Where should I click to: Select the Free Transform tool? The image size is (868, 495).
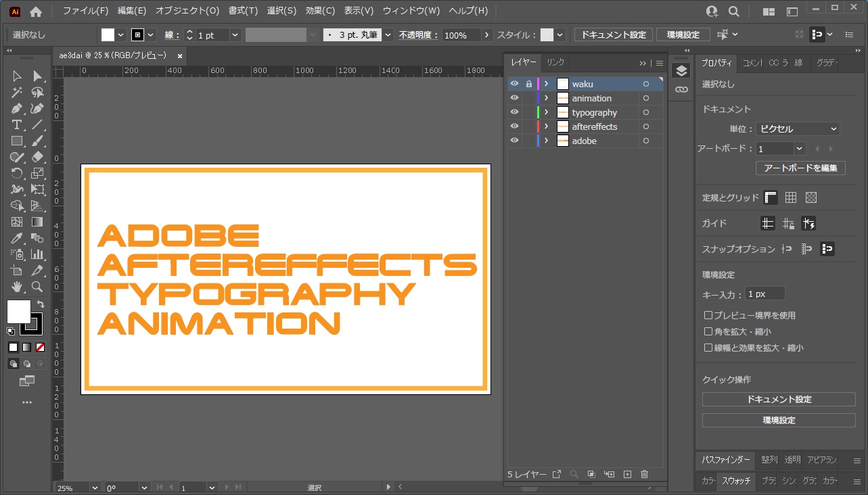click(38, 190)
